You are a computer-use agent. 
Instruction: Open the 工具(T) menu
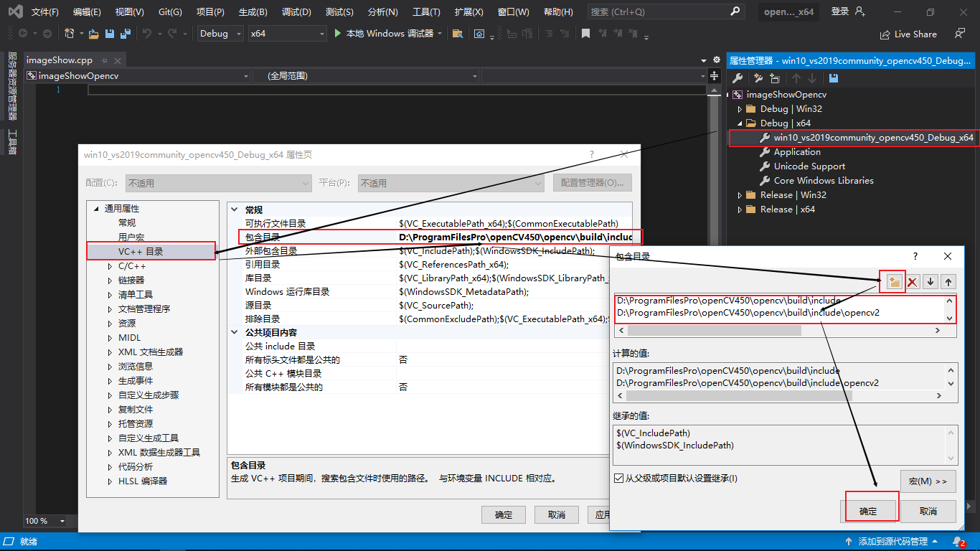(x=426, y=12)
